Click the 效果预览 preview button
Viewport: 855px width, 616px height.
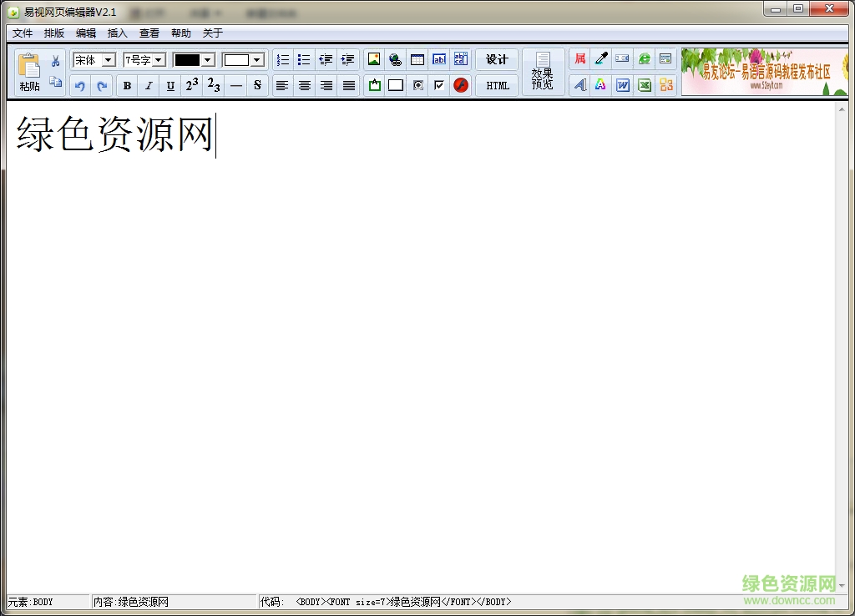[543, 72]
